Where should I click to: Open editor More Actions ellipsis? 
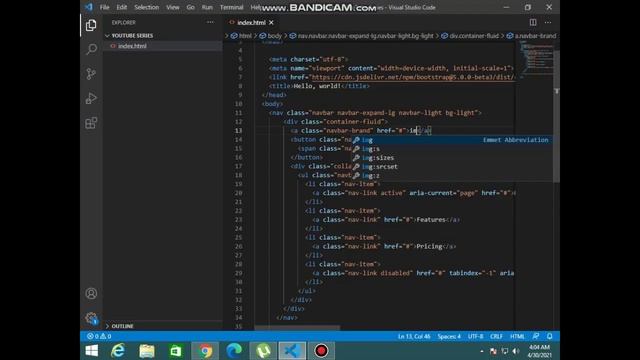tap(548, 22)
